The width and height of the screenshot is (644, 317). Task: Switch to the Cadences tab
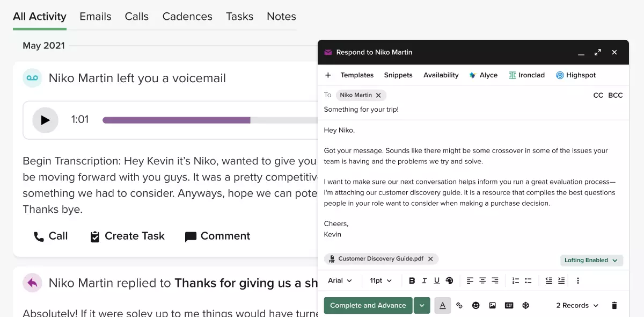tap(187, 16)
